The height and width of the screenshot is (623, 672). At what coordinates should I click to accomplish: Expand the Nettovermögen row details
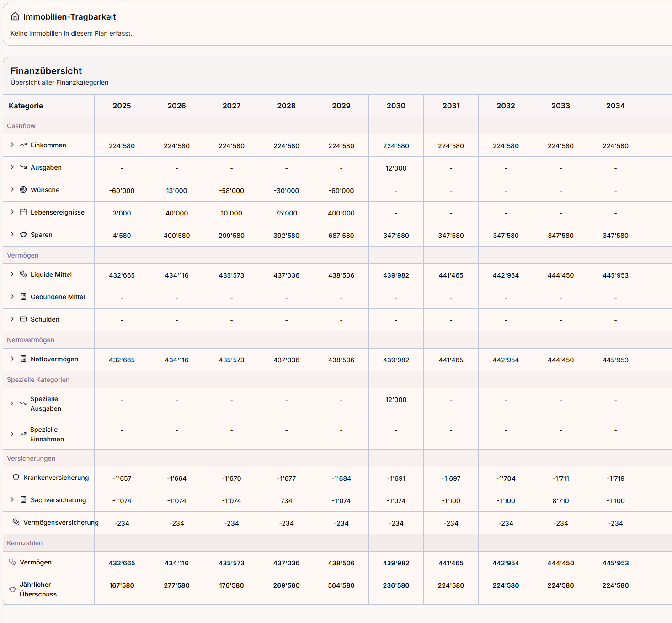pyautogui.click(x=12, y=359)
